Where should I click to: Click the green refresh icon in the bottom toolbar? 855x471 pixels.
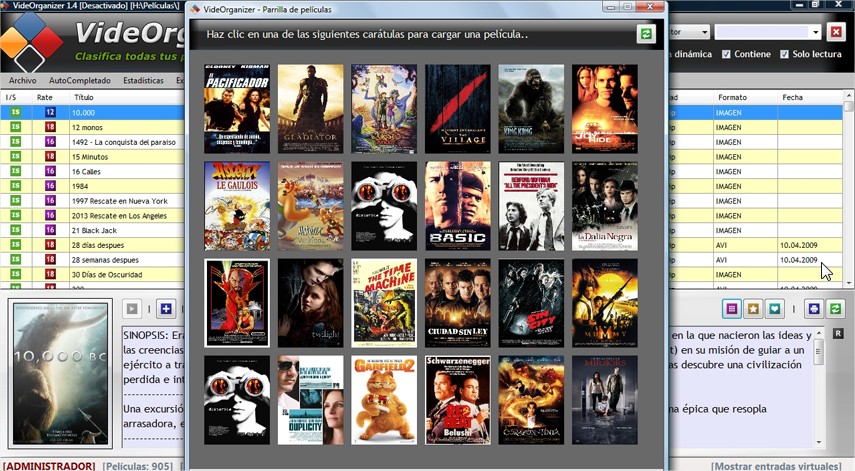pyautogui.click(x=835, y=309)
